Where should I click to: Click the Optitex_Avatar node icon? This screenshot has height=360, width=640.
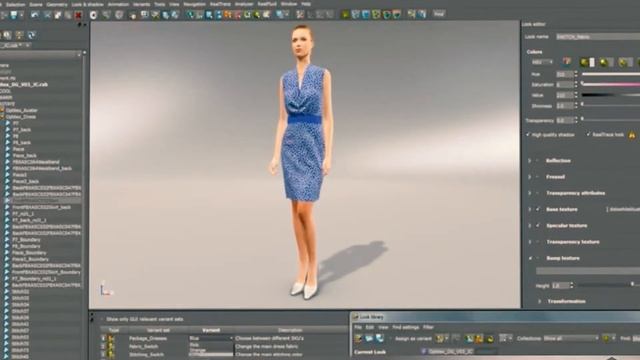[2, 110]
